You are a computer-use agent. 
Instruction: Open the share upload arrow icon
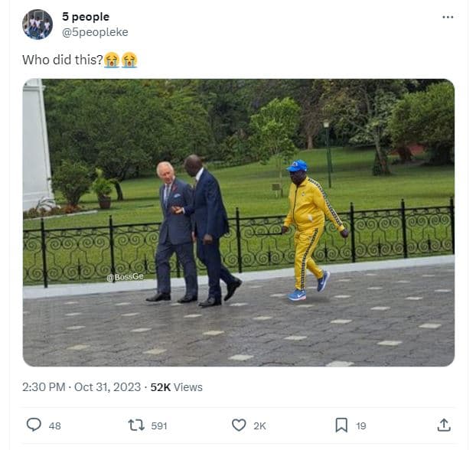pos(444,425)
